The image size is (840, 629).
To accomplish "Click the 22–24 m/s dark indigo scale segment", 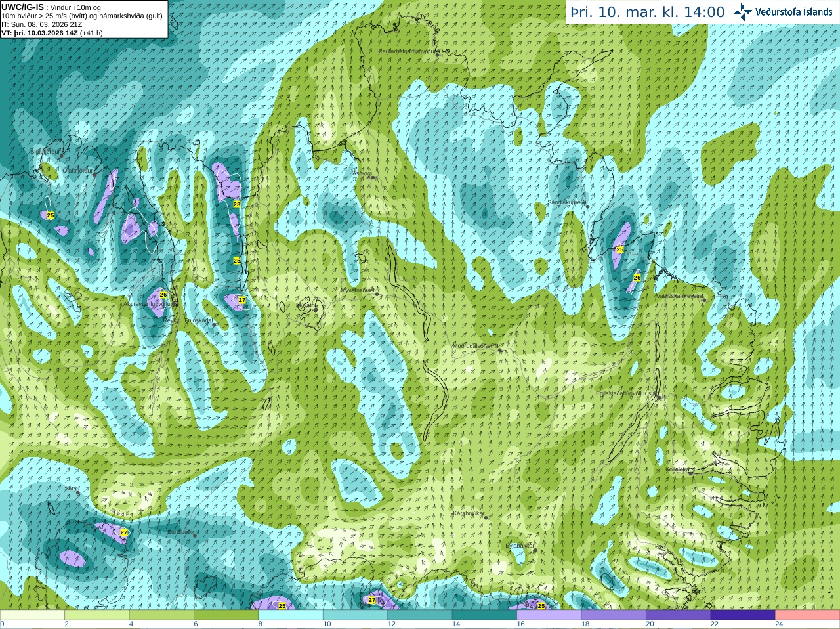I will 743,615.
